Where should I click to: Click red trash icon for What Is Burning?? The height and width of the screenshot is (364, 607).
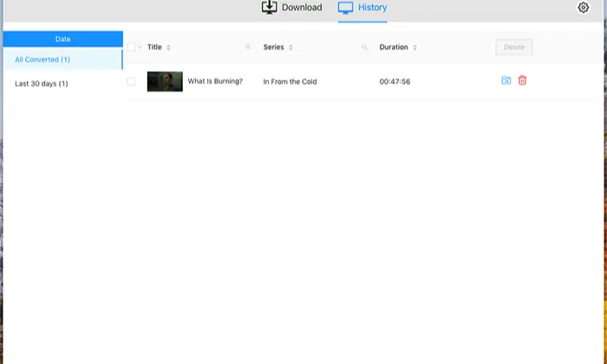click(x=522, y=81)
